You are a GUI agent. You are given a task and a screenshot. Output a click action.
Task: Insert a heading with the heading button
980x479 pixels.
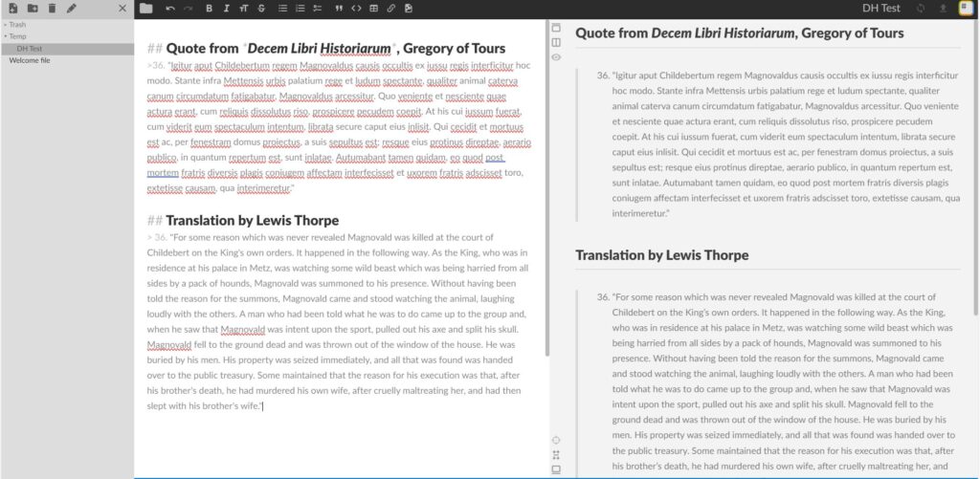click(244, 8)
